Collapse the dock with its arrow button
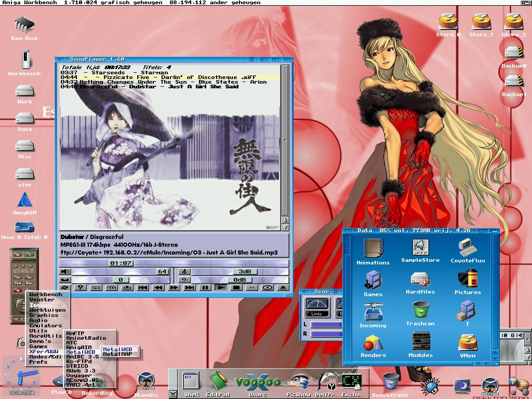532x399 pixels. point(173,394)
